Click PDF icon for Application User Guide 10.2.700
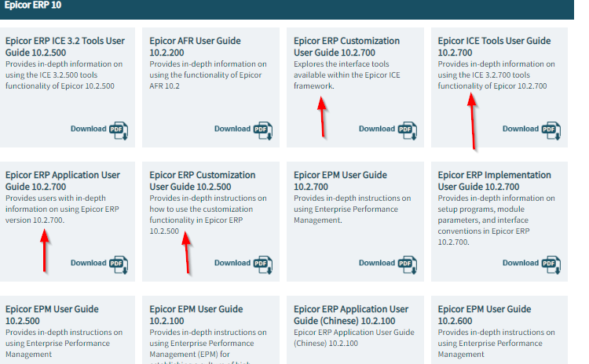Screen dimensions: 589x364 coord(119,264)
